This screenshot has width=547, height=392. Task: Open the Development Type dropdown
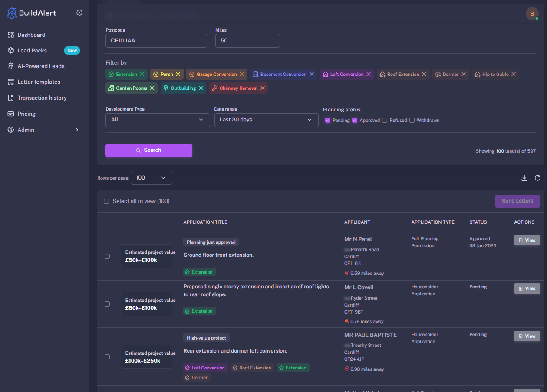coord(158,120)
